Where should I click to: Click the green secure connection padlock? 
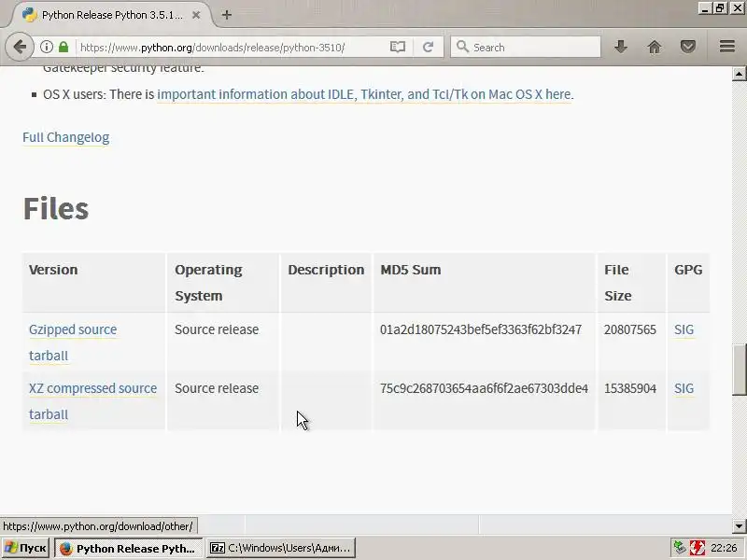coord(63,47)
